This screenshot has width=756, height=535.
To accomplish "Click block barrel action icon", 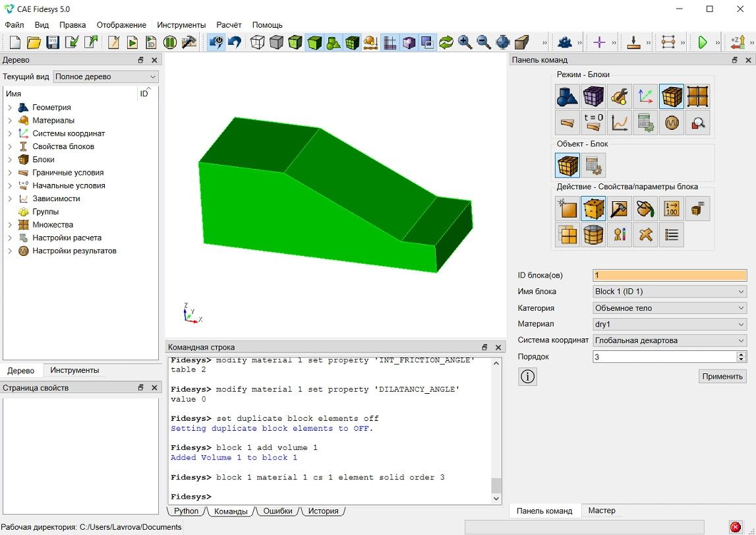I will pos(593,235).
